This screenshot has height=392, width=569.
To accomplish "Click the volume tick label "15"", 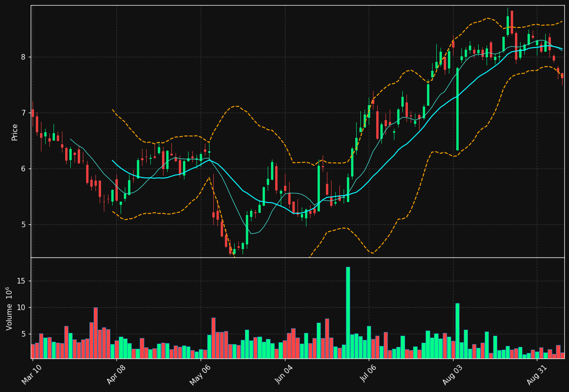I will 22,281.
